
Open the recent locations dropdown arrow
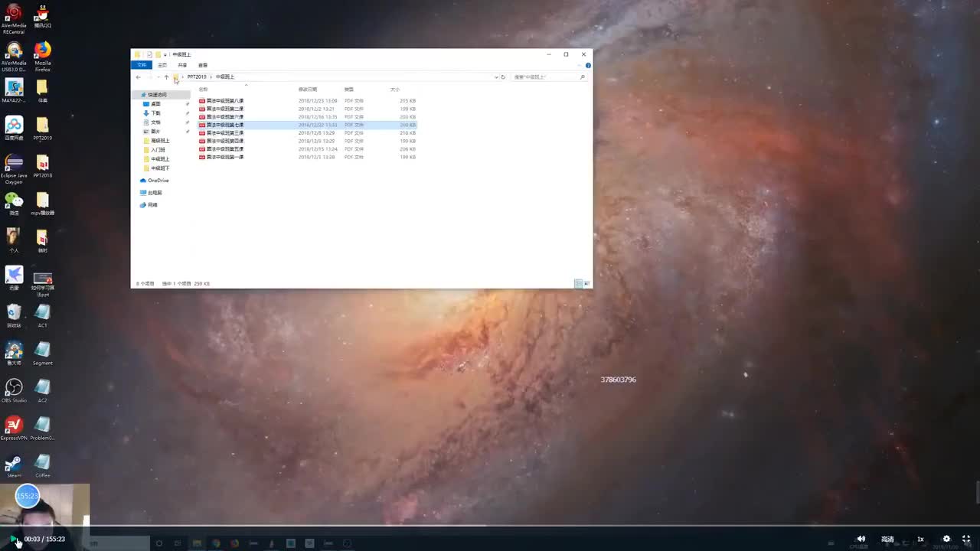[158, 77]
